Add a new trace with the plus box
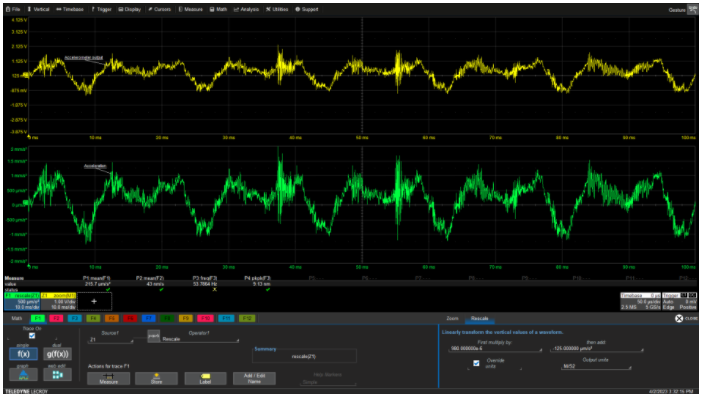Image resolution: width=703 pixels, height=397 pixels. pos(94,301)
